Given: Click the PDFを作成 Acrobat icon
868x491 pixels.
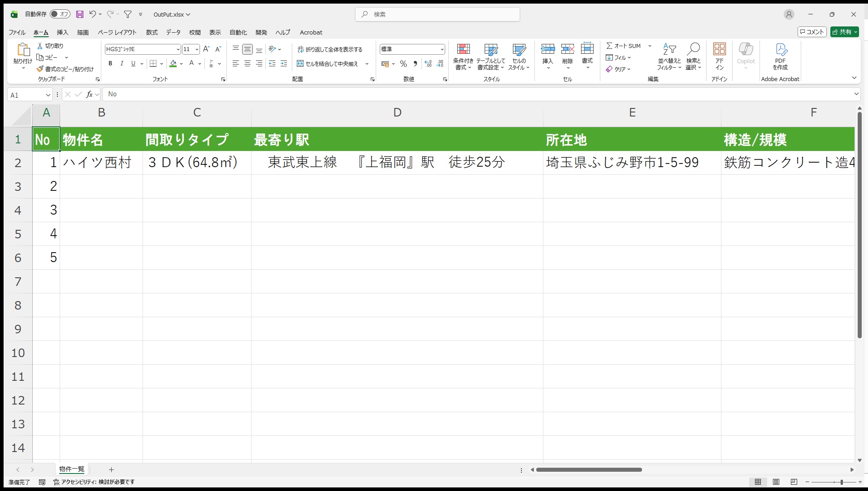Looking at the screenshot, I should click(780, 57).
